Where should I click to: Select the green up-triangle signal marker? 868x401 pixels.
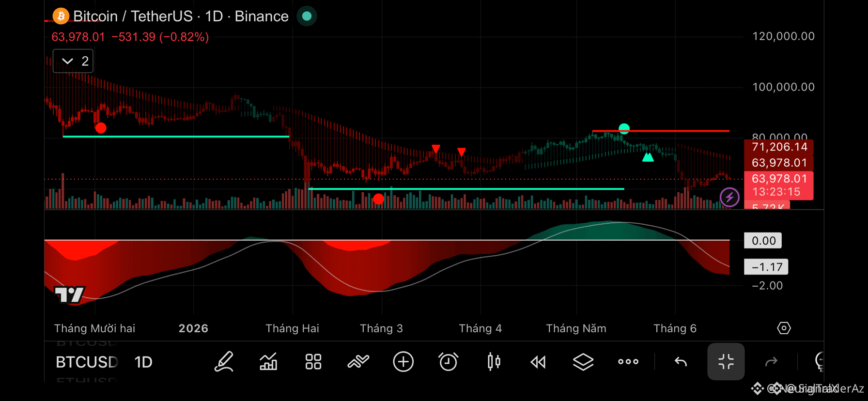coord(648,157)
